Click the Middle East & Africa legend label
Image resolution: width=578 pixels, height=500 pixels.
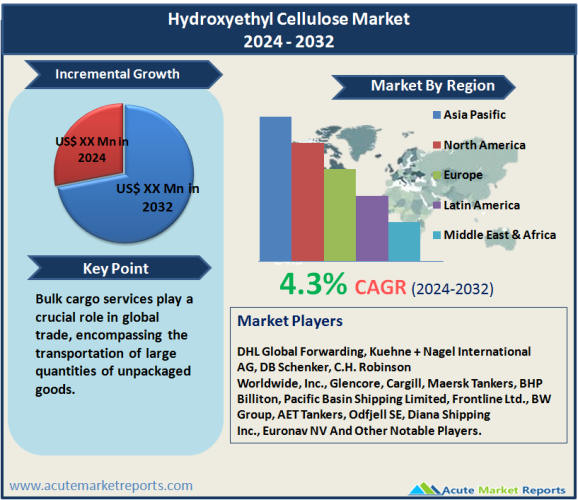coord(500,235)
